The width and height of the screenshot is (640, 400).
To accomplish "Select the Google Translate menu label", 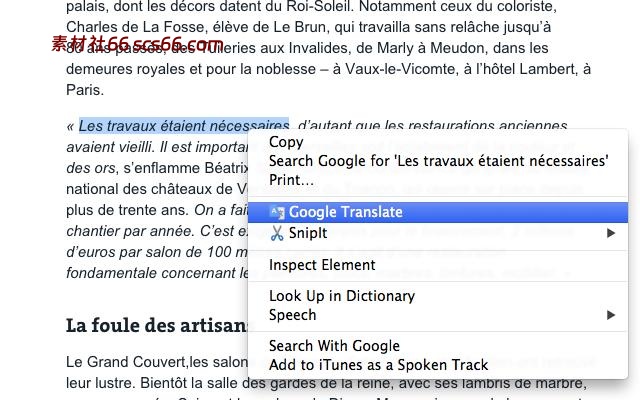I will (x=345, y=212).
